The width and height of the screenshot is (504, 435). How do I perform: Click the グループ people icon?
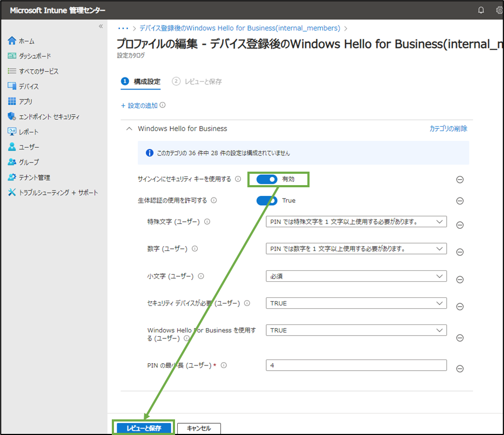tap(12, 162)
